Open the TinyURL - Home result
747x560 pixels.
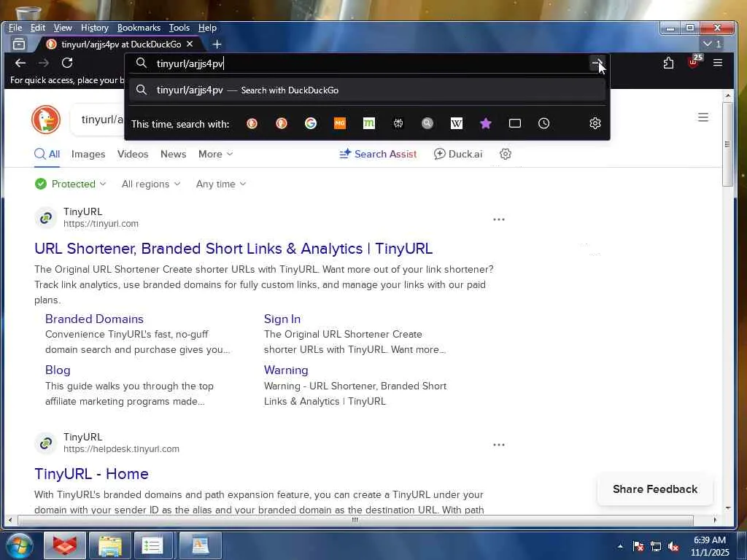[x=91, y=474]
